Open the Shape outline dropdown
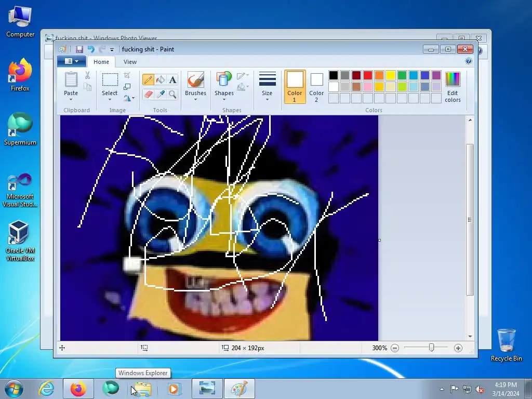532x399 pixels. click(x=243, y=76)
